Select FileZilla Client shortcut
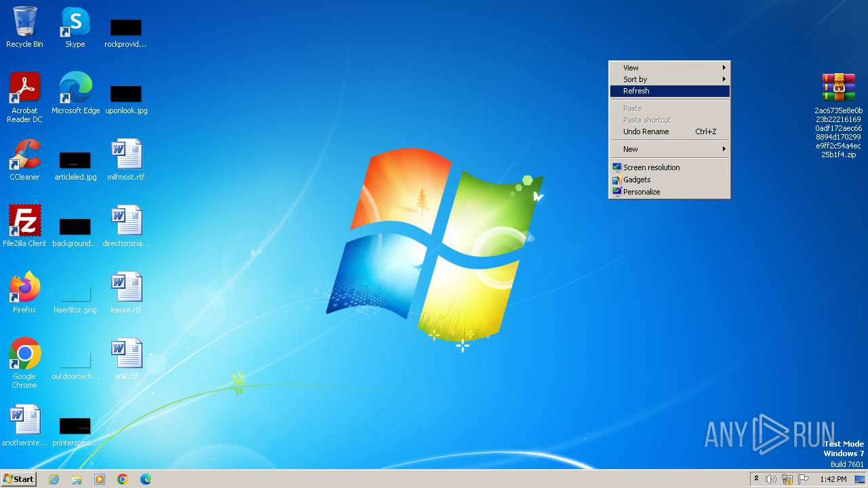 pos(24,226)
